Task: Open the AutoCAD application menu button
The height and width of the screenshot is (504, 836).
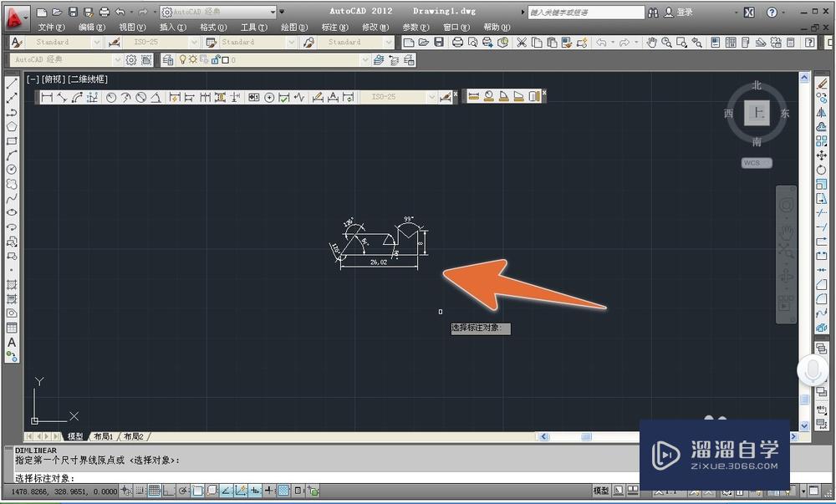Action: [15, 18]
